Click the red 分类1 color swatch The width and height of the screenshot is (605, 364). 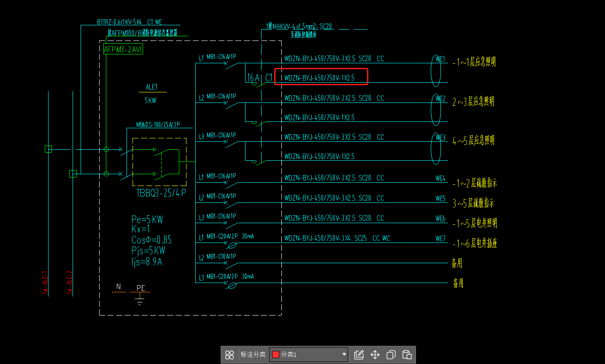click(276, 355)
